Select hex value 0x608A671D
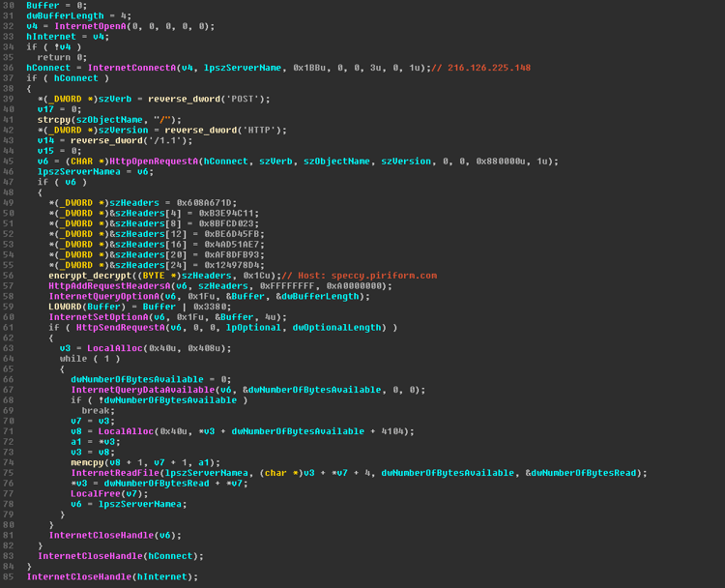Viewport: 725px width, 588px height. pyautogui.click(x=206, y=203)
